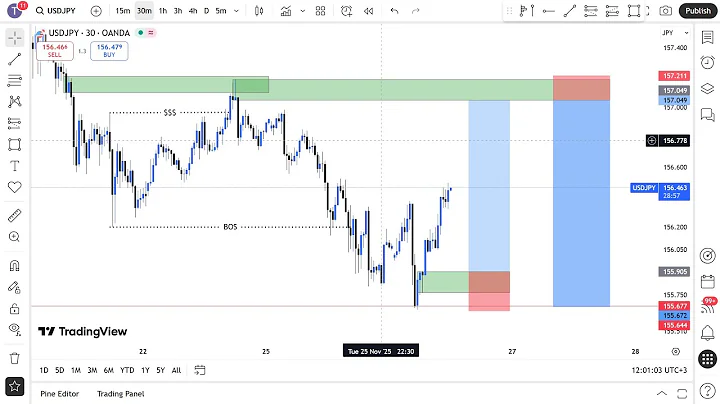
Task: Open the layout setup grid
Action: click(x=321, y=11)
